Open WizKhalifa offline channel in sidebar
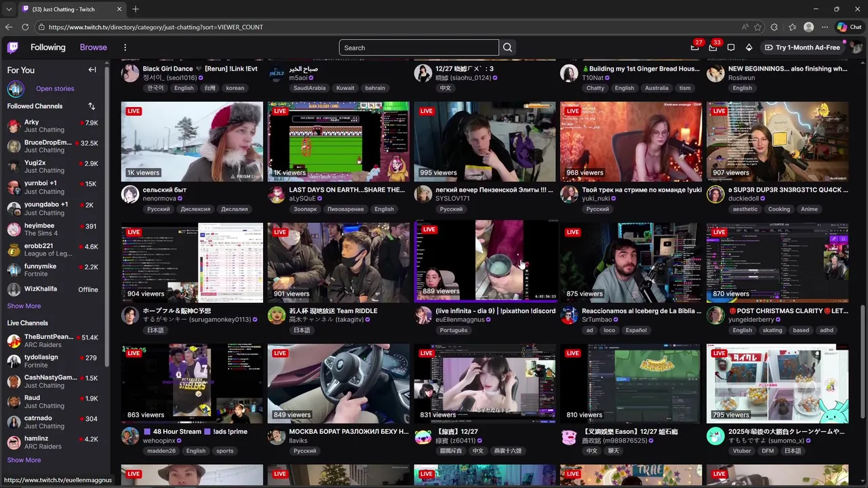Viewport: 868px width, 488px height. click(x=52, y=289)
